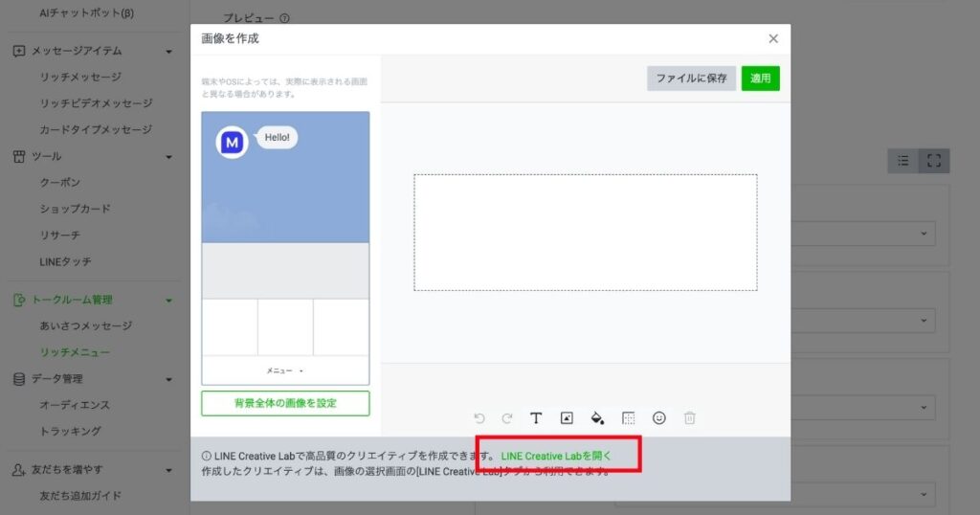Viewport: 980px width, 515px height.
Task: Click the ファイルに保存 button
Action: pos(691,78)
